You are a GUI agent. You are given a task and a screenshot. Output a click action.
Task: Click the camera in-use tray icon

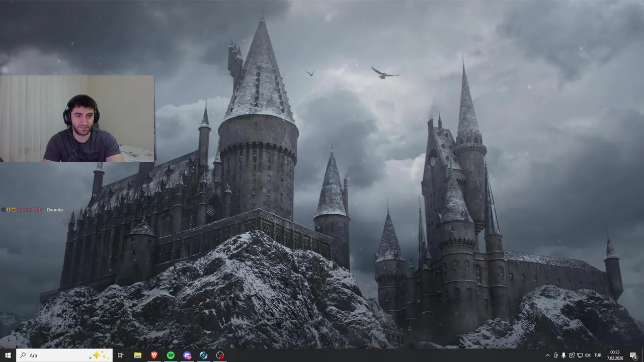point(556,355)
